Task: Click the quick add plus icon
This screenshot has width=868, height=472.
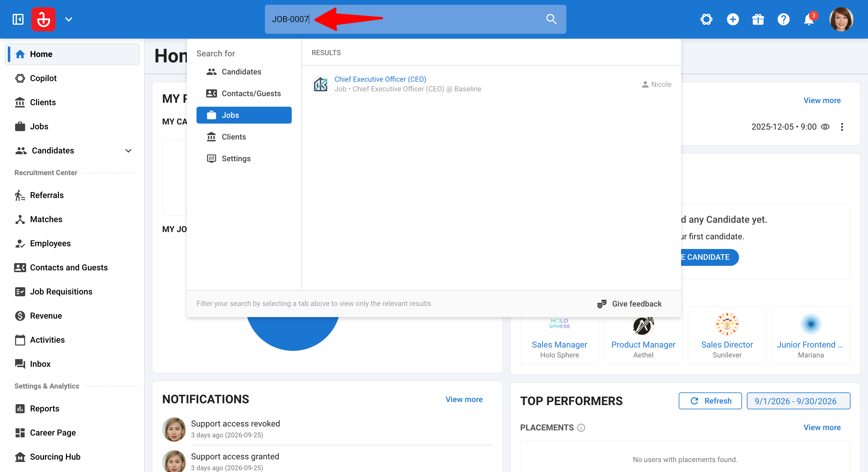Action: click(733, 19)
